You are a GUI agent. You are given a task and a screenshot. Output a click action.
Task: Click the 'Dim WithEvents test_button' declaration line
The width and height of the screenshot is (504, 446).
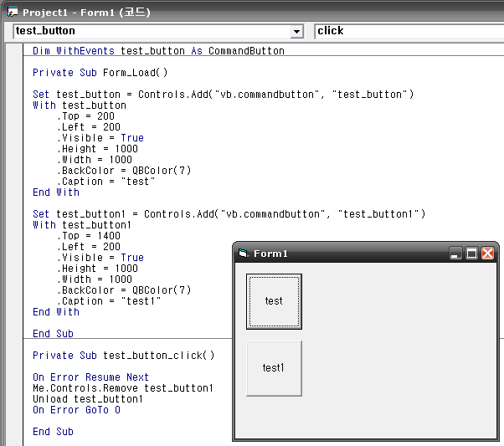click(x=158, y=51)
